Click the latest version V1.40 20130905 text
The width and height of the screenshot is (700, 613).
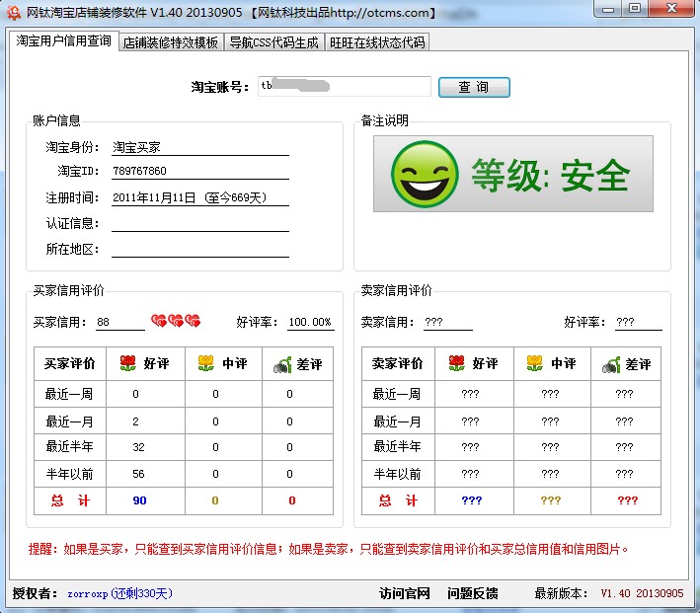tap(642, 593)
